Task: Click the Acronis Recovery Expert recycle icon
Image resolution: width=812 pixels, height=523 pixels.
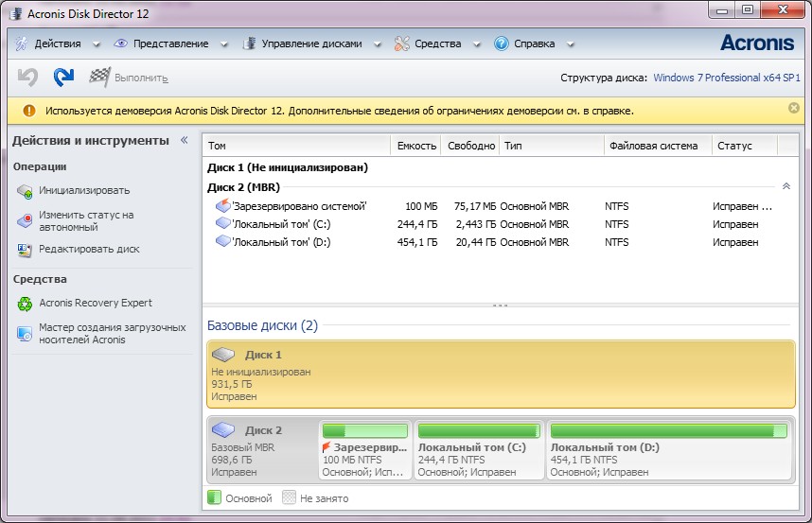Action: click(x=25, y=304)
